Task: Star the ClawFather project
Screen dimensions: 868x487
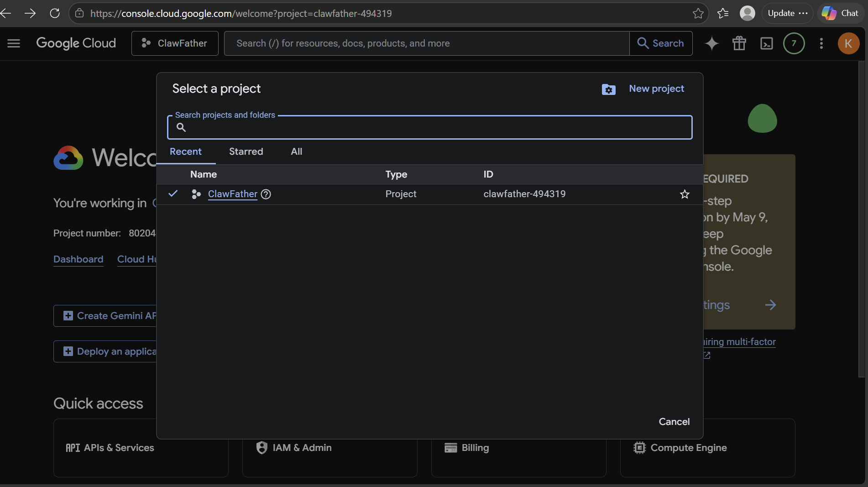Action: (x=685, y=194)
